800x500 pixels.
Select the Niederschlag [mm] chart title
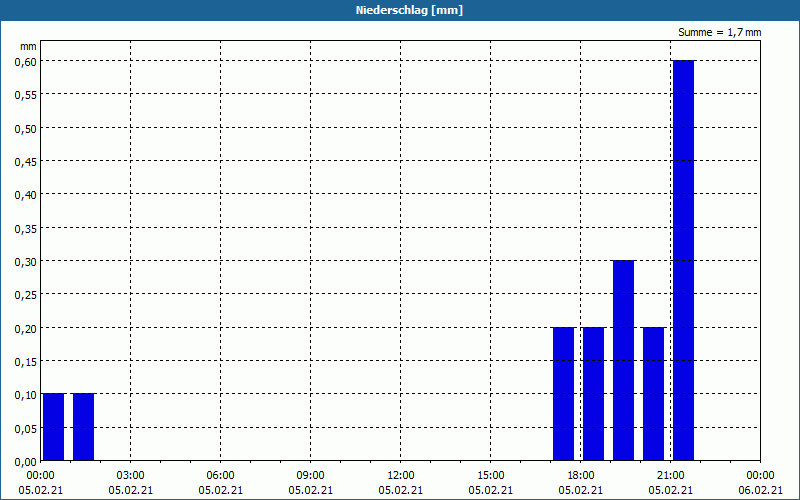point(409,10)
